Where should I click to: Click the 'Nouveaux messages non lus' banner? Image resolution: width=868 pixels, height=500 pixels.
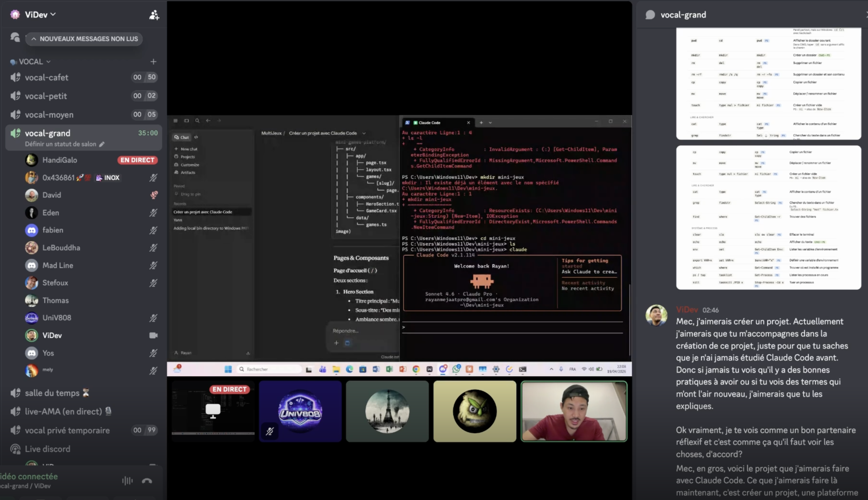pyautogui.click(x=84, y=39)
